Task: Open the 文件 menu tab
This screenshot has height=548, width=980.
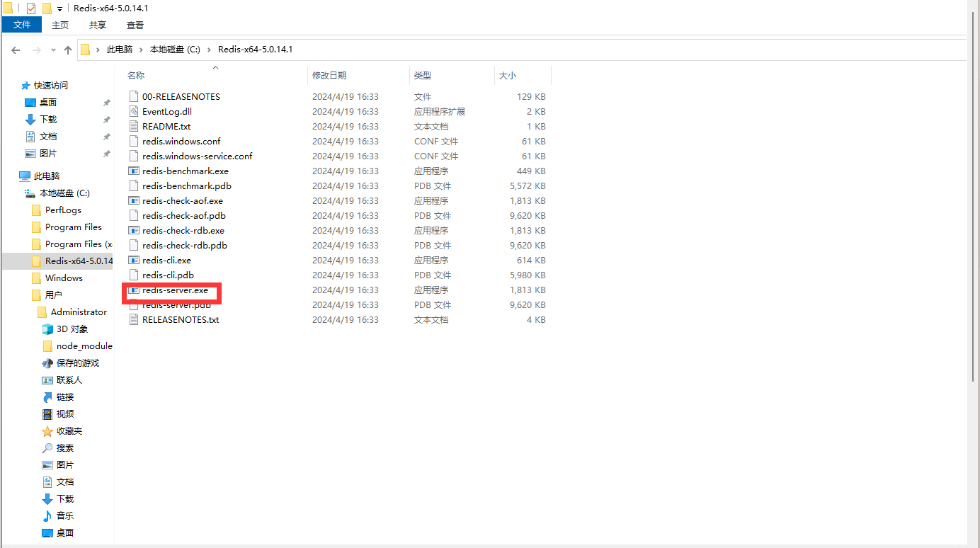Action: coord(22,25)
